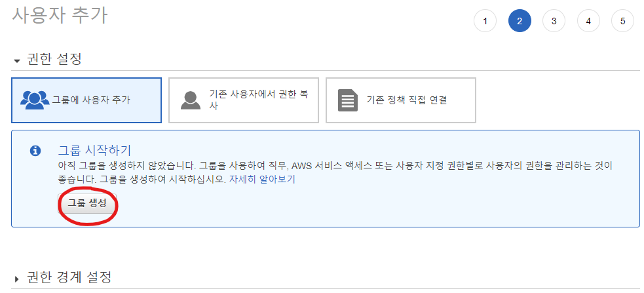Image resolution: width=644 pixels, height=293 pixels.
Task: Click the 권한 설정 heading label
Action: (x=54, y=59)
